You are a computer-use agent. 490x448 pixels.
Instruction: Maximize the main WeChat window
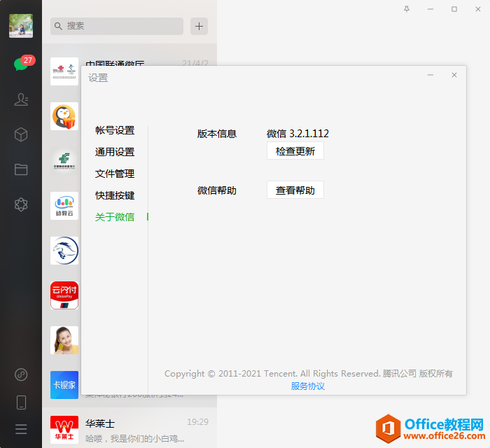pyautogui.click(x=454, y=9)
